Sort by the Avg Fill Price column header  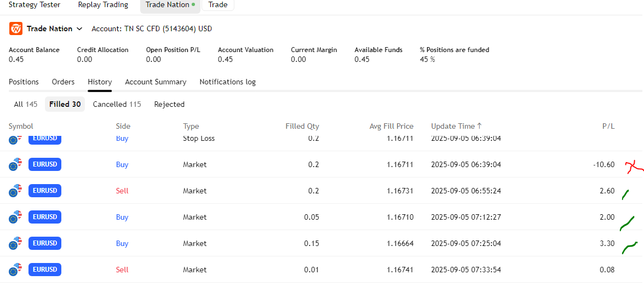391,126
